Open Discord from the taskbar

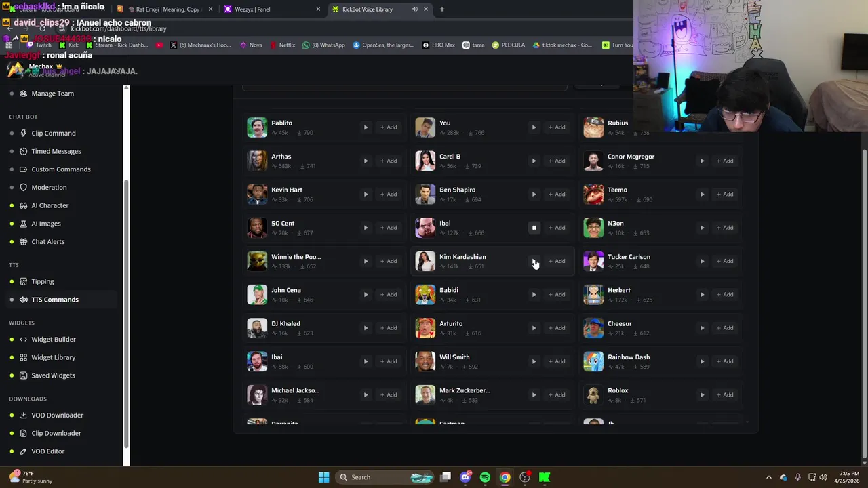[465, 477]
